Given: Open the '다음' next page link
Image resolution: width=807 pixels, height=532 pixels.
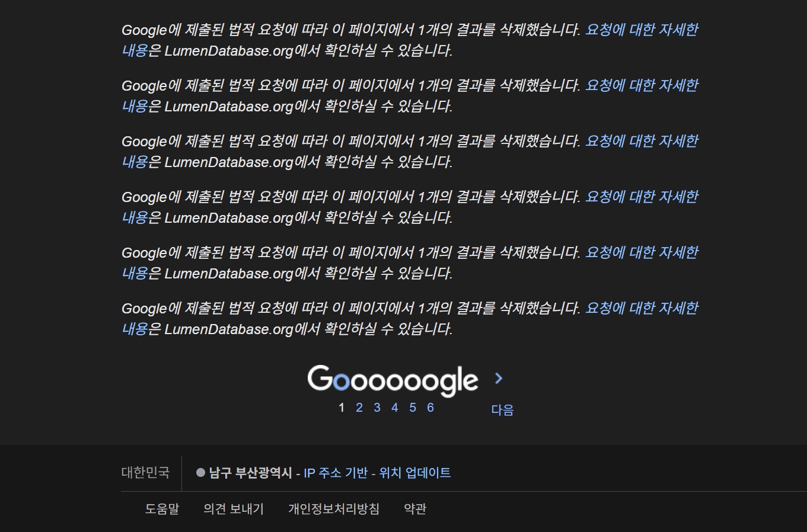Looking at the screenshot, I should pos(502,410).
